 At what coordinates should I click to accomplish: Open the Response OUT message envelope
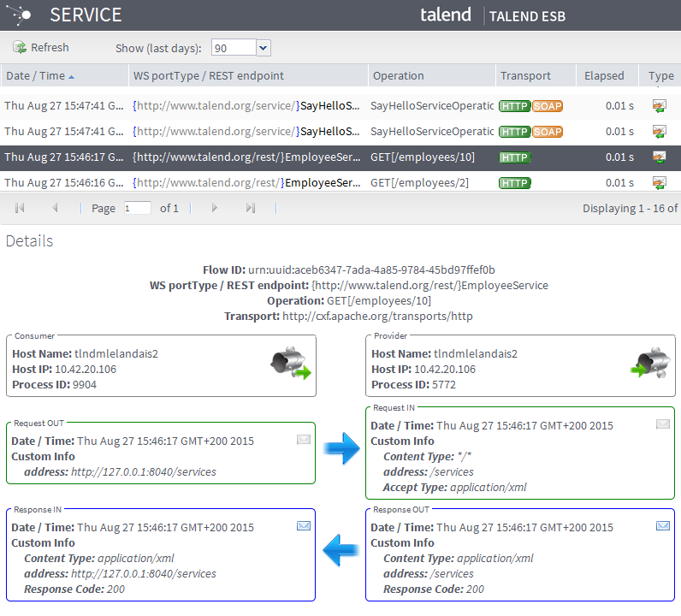(663, 526)
